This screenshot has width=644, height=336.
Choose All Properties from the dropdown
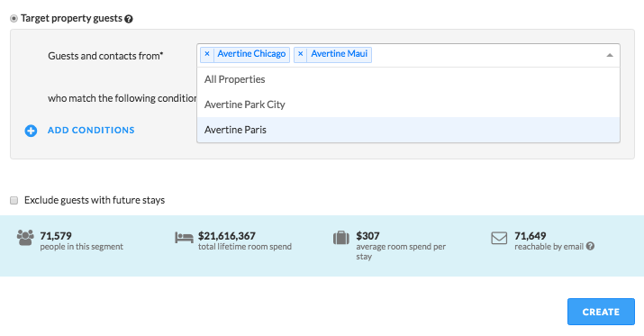point(408,79)
